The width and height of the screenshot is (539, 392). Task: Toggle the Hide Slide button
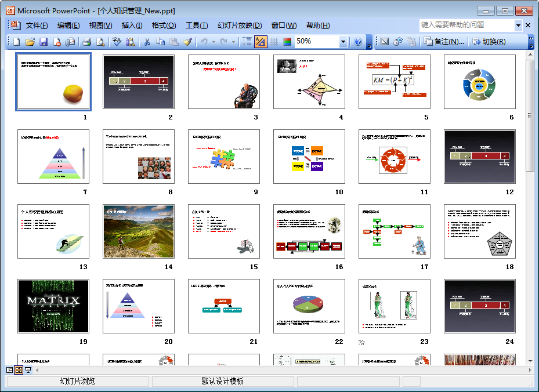[384, 42]
